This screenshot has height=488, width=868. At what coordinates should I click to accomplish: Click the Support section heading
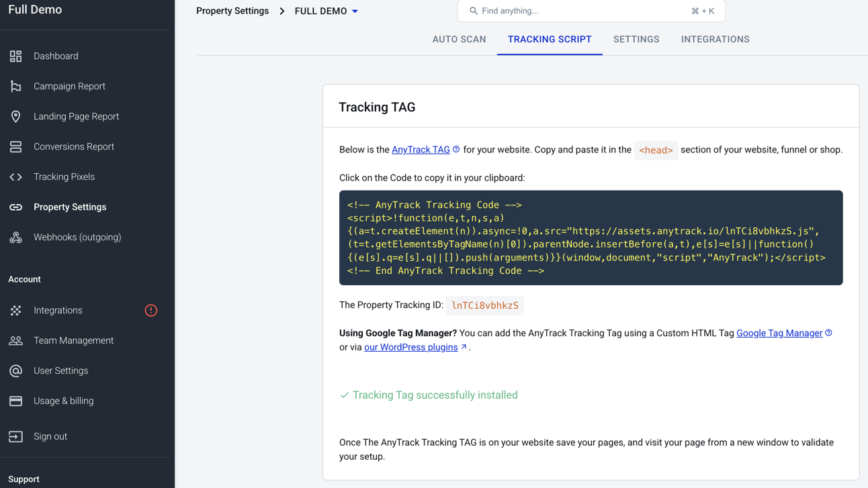[x=24, y=479]
